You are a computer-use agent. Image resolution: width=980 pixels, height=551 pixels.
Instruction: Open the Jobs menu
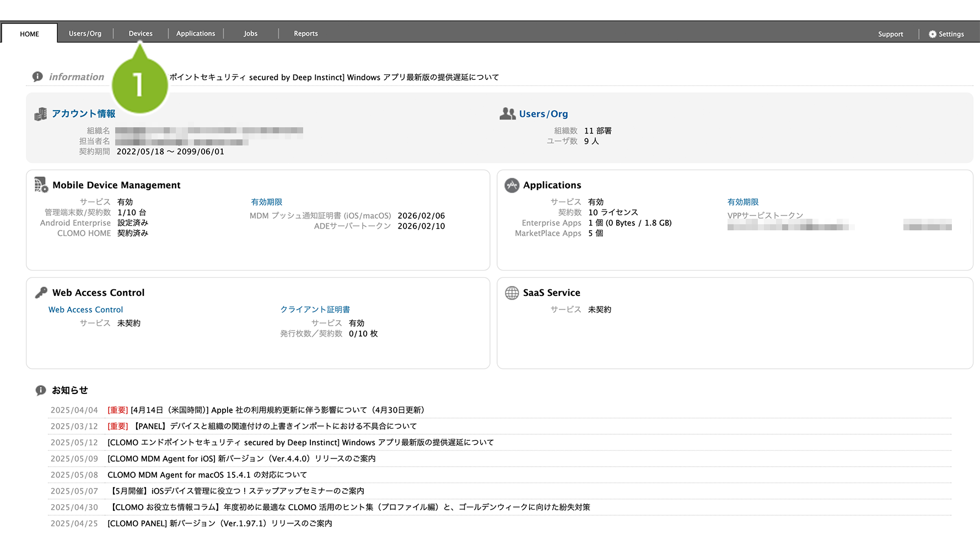[x=251, y=34]
